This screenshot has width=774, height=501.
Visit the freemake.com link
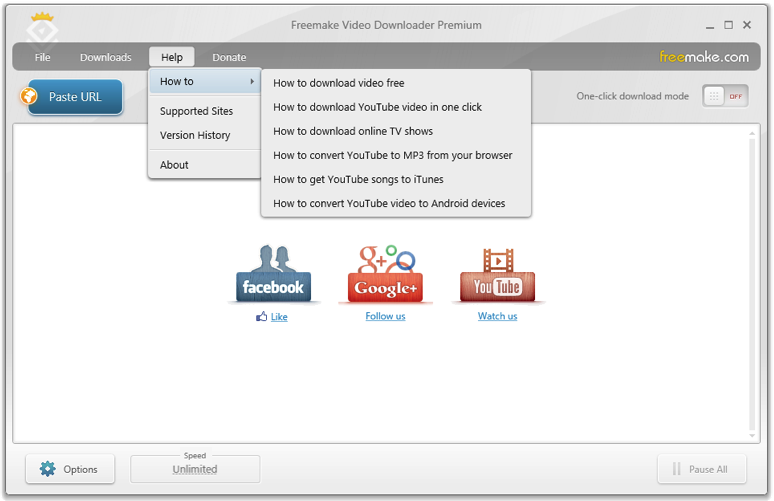(704, 57)
